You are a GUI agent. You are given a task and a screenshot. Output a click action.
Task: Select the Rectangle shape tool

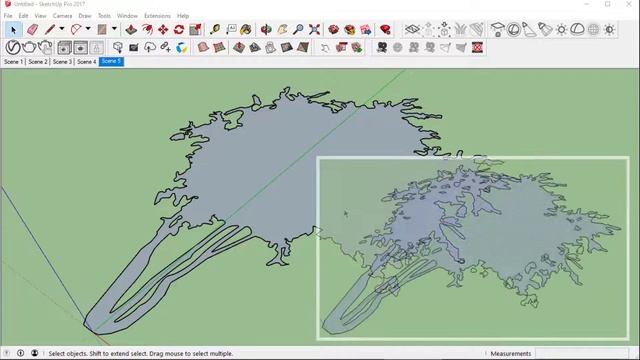[102, 29]
